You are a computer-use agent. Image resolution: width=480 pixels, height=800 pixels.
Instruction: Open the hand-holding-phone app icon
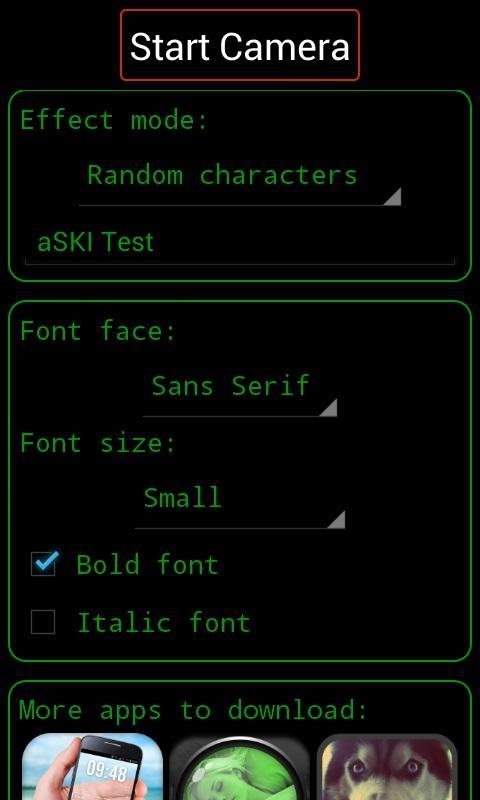[x=92, y=767]
